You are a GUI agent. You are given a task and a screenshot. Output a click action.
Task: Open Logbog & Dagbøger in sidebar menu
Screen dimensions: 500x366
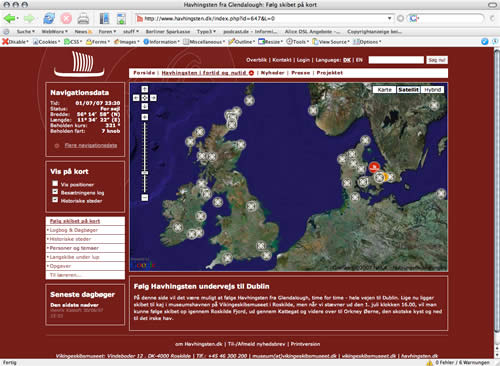pos(74,230)
